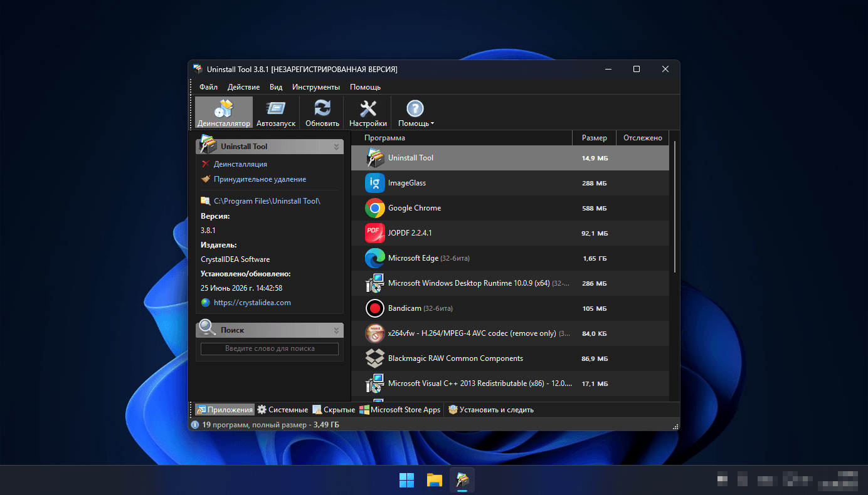
Task: Click the Принудительное удаление link
Action: [x=260, y=179]
